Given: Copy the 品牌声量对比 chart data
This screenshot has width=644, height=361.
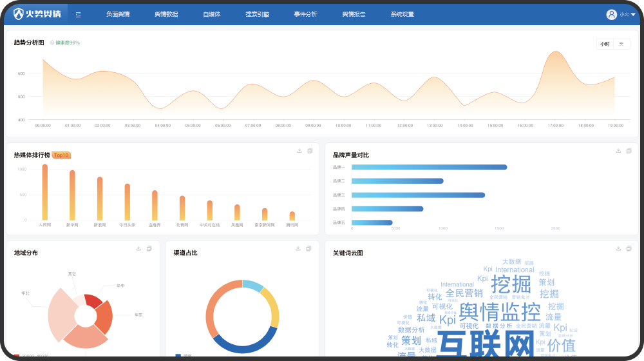Looking at the screenshot, I should pos(629,151).
